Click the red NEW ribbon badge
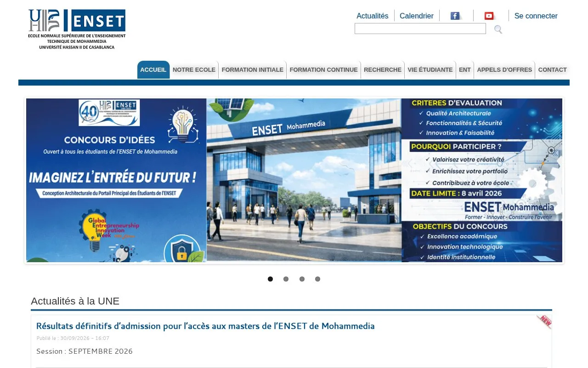This screenshot has width=588, height=368. point(544,322)
